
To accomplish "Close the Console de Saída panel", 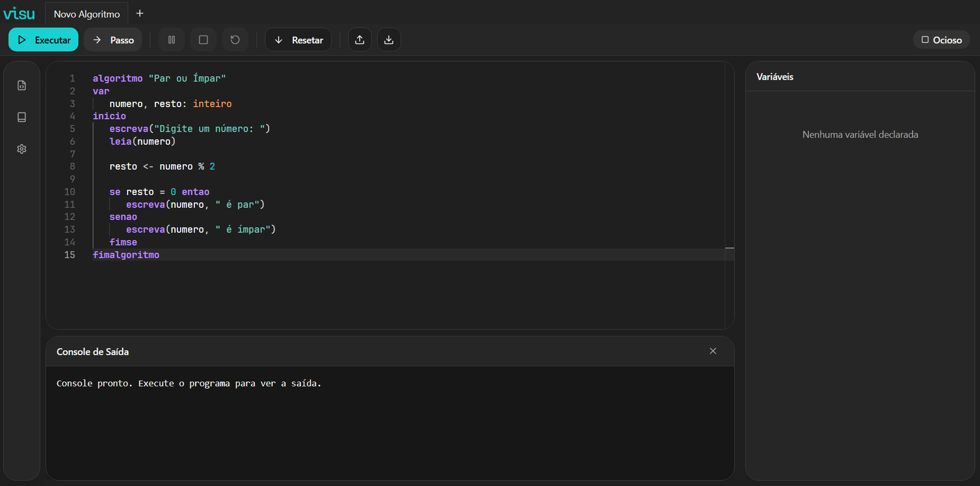I will pyautogui.click(x=713, y=351).
